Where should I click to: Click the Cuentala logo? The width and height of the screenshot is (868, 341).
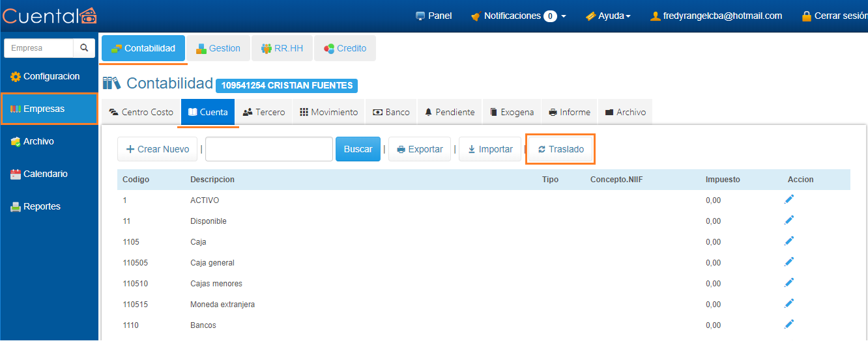click(50, 16)
